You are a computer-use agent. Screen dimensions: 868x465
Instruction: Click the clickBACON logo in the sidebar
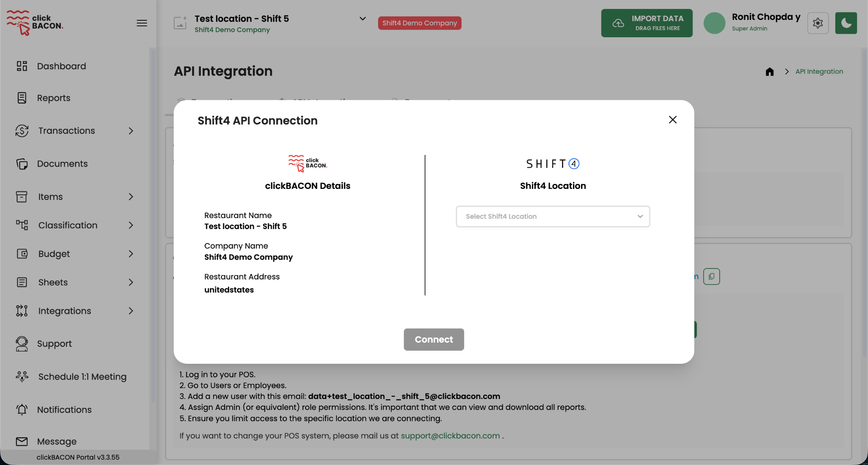[x=35, y=23]
